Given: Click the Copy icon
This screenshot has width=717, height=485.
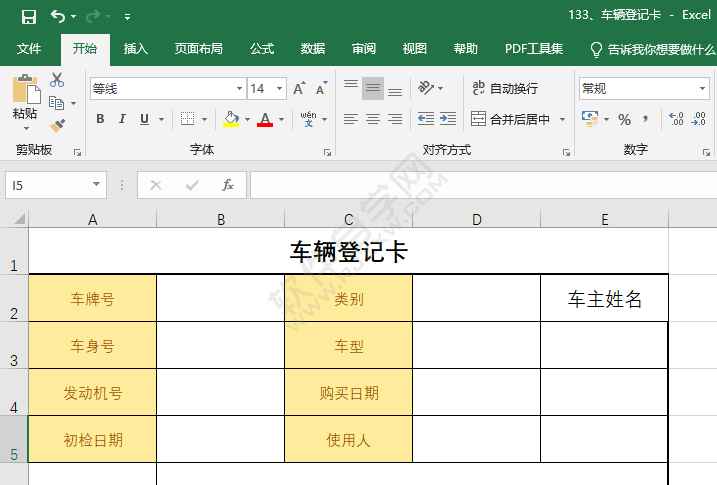Looking at the screenshot, I should [x=56, y=103].
